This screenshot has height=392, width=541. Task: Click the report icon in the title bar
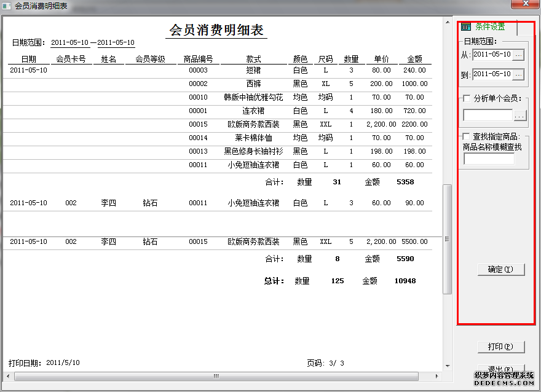(x=6, y=5)
